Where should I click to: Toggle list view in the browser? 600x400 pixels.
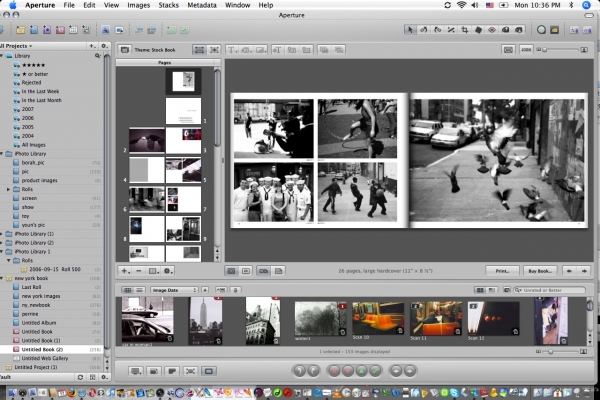pos(138,290)
